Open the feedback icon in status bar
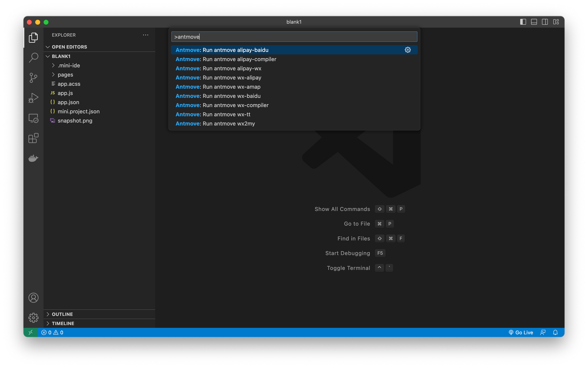Image resolution: width=588 pixels, height=368 pixels. (x=543, y=332)
